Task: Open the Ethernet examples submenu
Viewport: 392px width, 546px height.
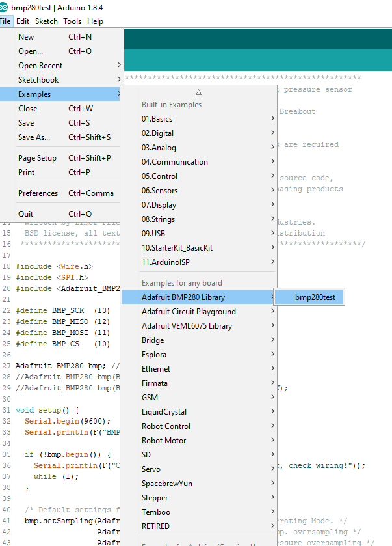Action: [199, 368]
